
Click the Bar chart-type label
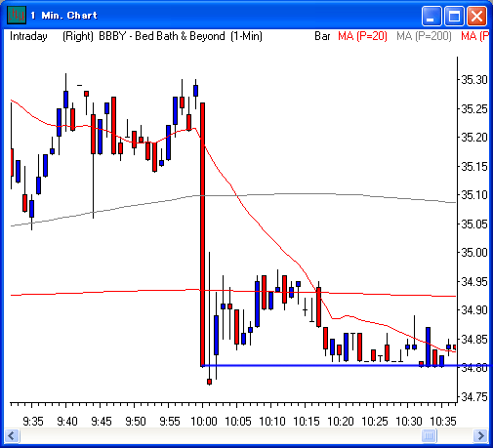[x=322, y=36]
